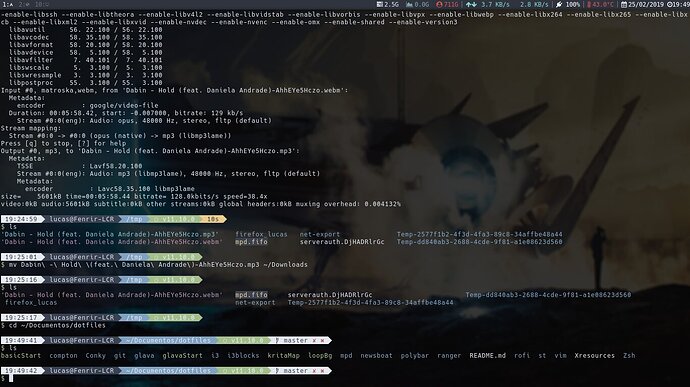Click the highlighted 'mpd.fifo' in the second ls output

[x=251, y=295]
